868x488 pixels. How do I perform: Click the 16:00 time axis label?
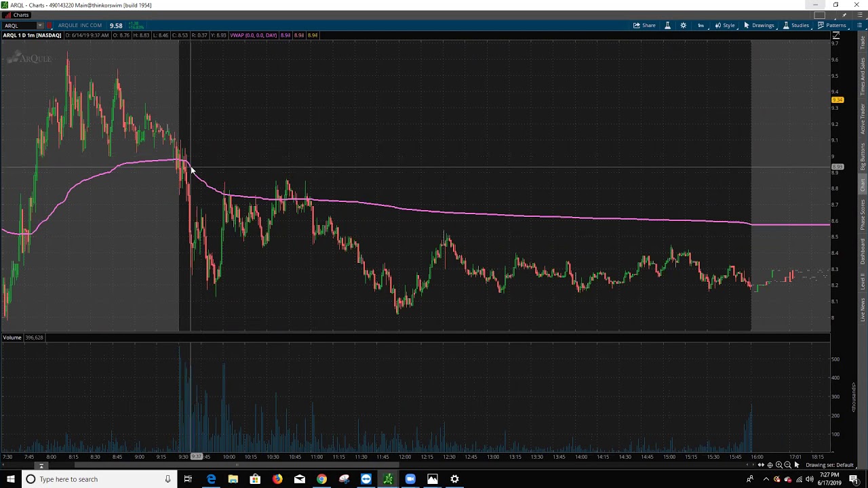(x=756, y=457)
